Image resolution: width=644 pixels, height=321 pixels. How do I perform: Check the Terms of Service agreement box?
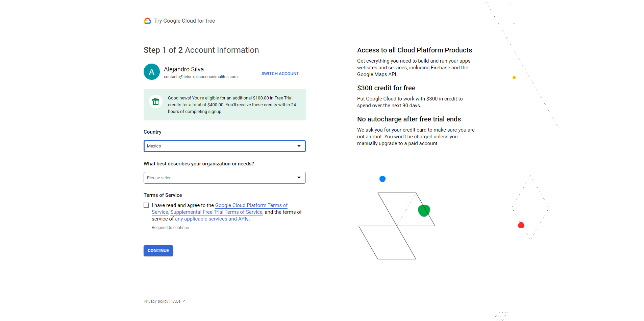(x=146, y=205)
